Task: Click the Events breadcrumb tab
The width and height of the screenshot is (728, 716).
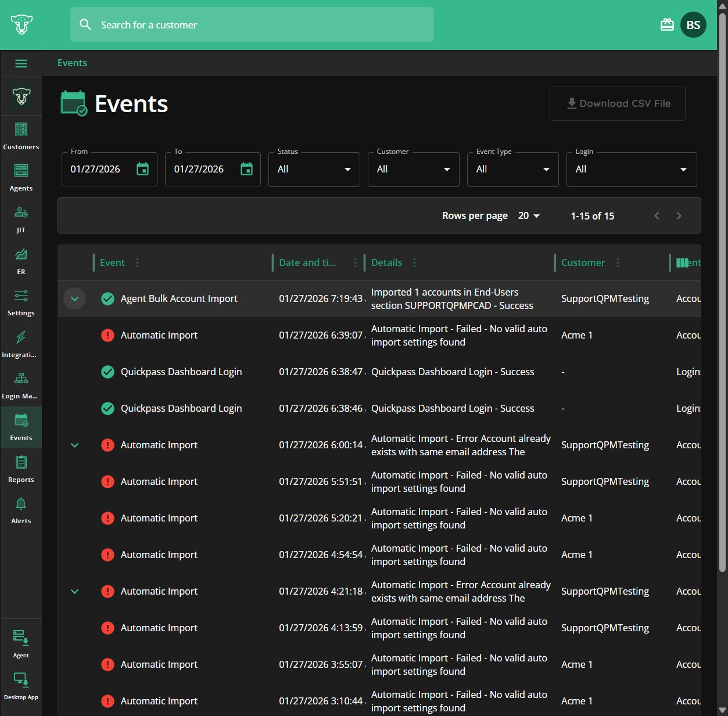Action: click(72, 63)
